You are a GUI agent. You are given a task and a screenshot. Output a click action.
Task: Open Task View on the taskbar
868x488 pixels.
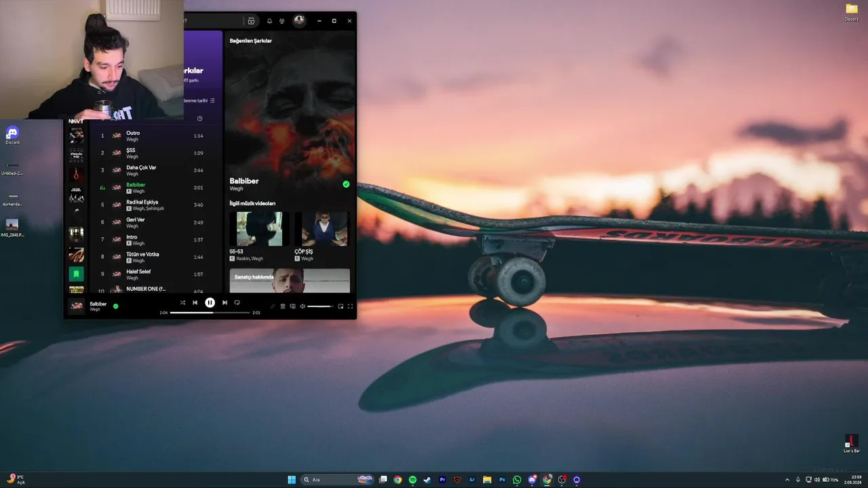pos(383,480)
